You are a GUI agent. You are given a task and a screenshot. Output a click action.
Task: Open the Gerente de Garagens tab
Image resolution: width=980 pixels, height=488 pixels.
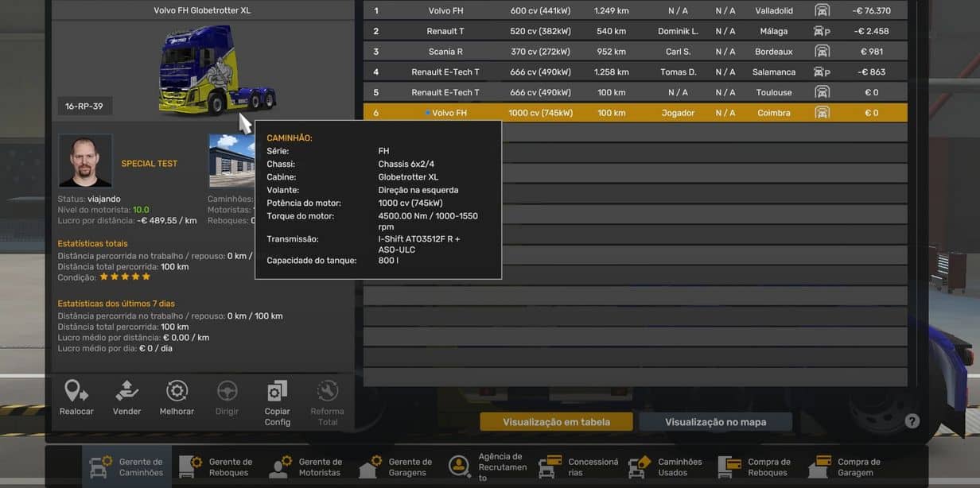[396, 467]
